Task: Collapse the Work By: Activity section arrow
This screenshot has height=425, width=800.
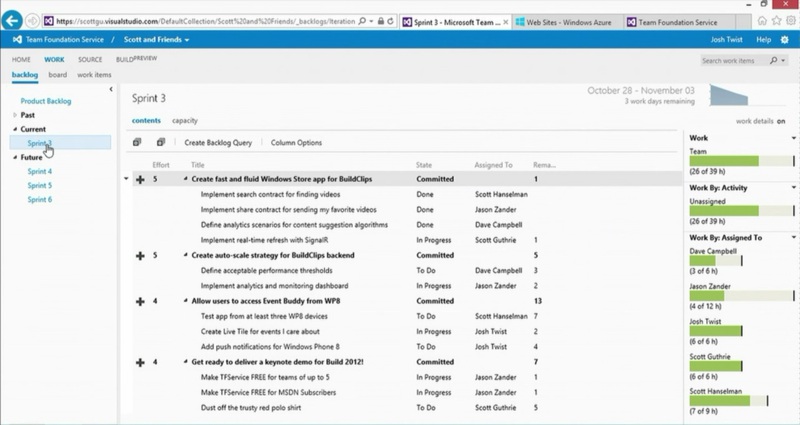Action: click(793, 188)
